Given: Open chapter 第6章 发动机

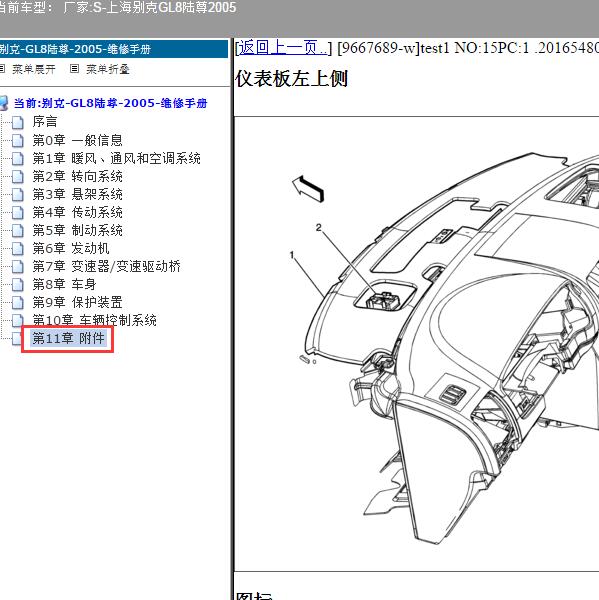Looking at the screenshot, I should pyautogui.click(x=71, y=248).
